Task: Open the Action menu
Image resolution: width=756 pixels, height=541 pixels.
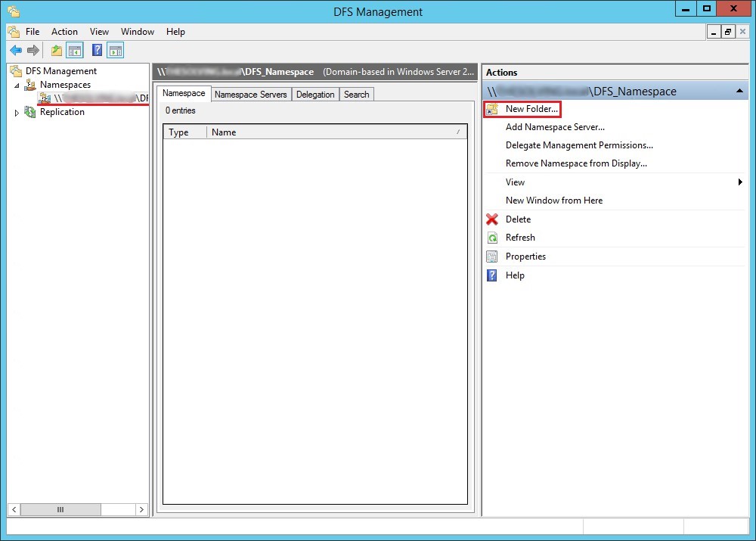Action: (64, 32)
